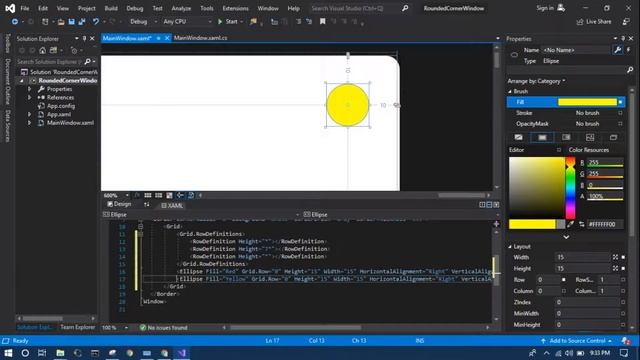640x360 pixels.
Task: Pick the color eyedropper tool
Action: click(x=571, y=224)
